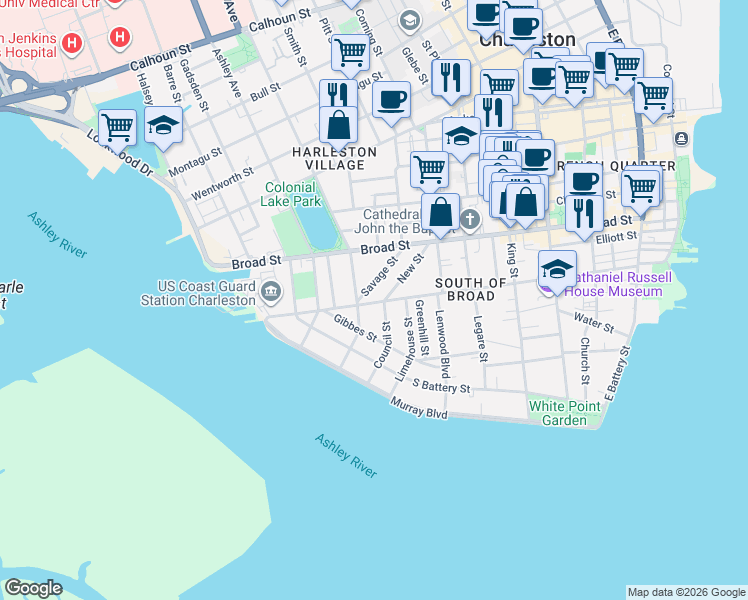This screenshot has height=600, width=748.
Task: Click the shopping cart marker left of the Cathedral
Action: tap(429, 170)
